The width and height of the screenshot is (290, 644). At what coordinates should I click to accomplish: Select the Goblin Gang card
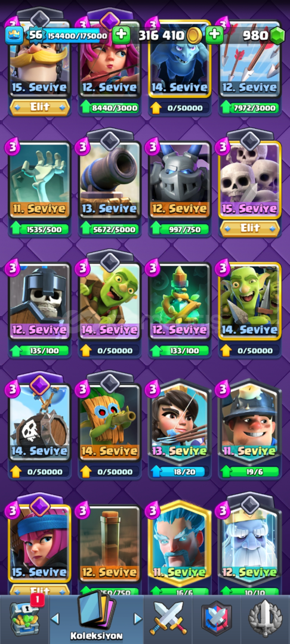(x=250, y=301)
